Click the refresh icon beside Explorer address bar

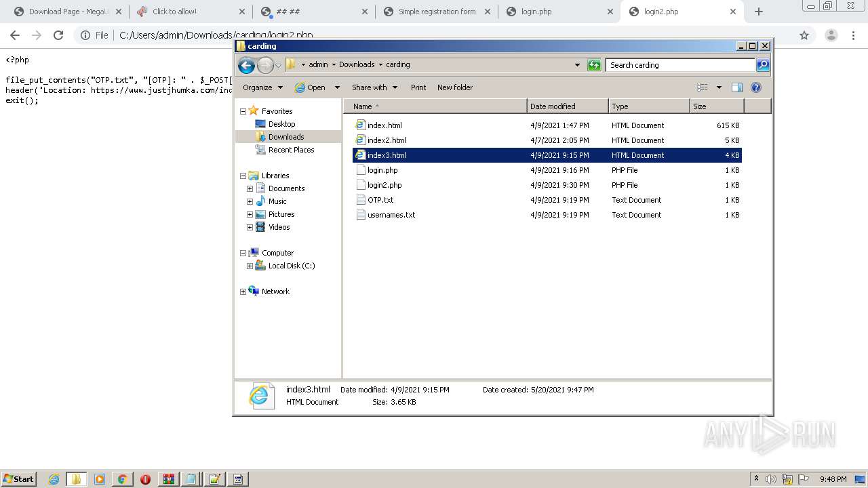point(594,65)
